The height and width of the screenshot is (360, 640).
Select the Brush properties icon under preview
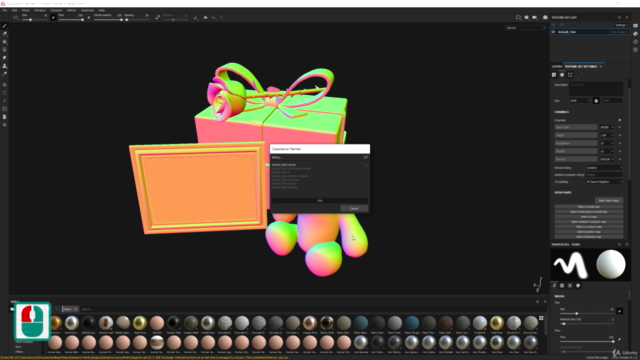tap(554, 286)
